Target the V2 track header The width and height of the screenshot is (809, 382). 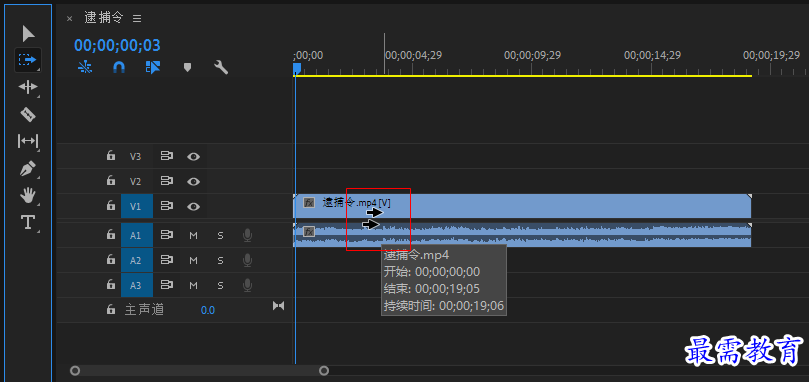(135, 182)
